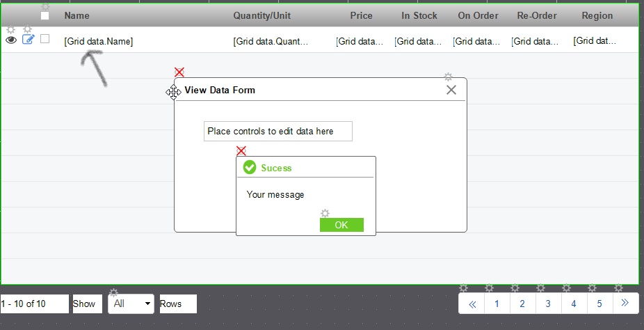Toggle the select-all checkbox in grid header
Image resolution: width=644 pixels, height=330 pixels.
(45, 16)
